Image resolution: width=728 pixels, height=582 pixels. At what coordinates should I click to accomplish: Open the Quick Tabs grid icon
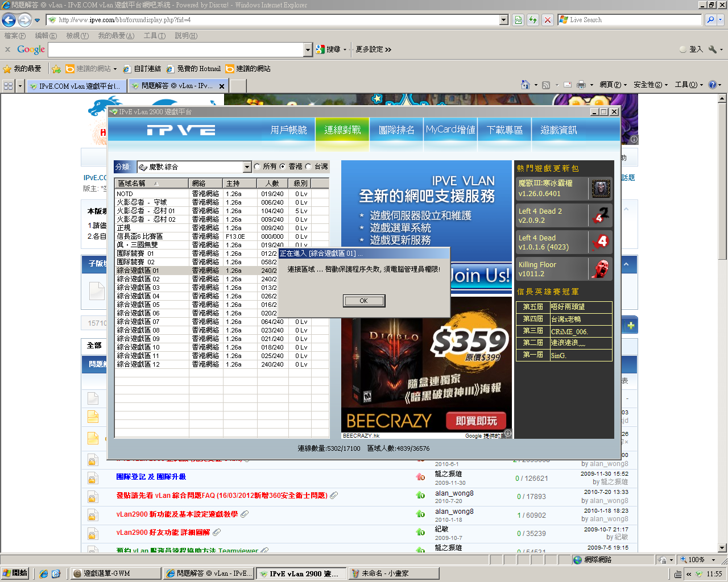(9, 86)
